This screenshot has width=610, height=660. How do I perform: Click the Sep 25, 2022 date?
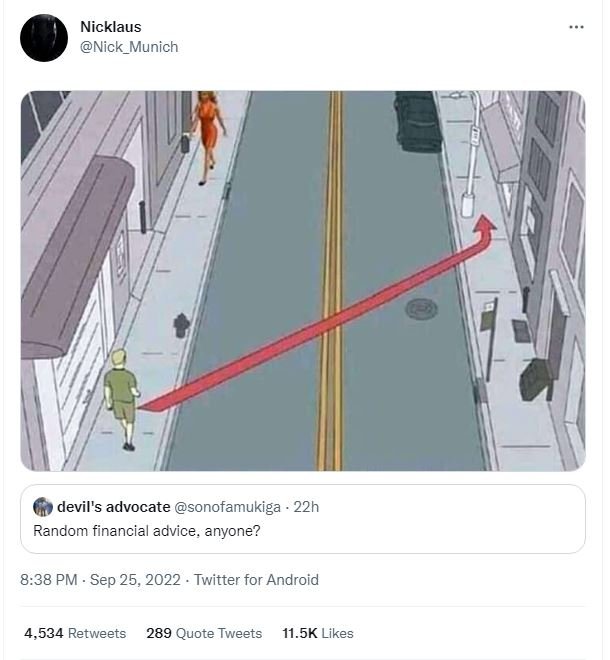pos(138,580)
